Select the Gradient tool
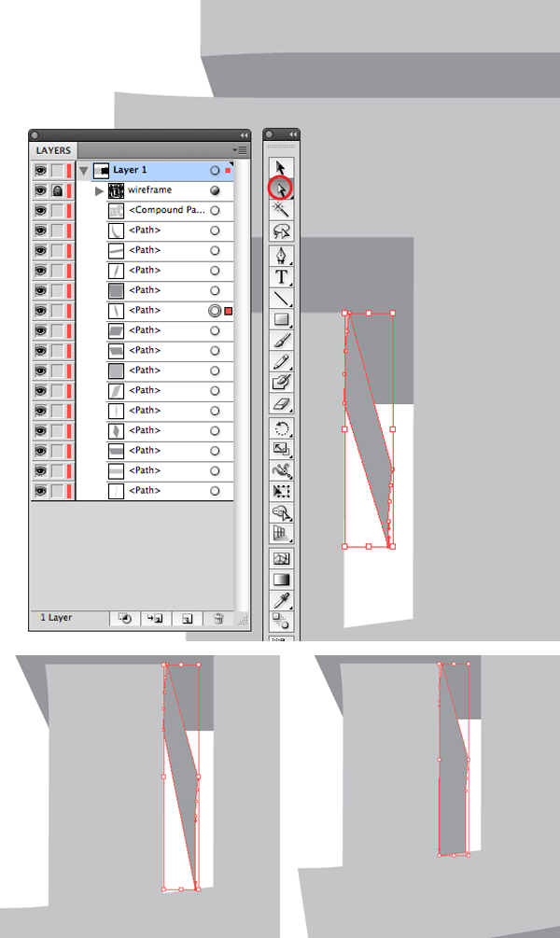Screen dimensions: 560x938 point(281,579)
